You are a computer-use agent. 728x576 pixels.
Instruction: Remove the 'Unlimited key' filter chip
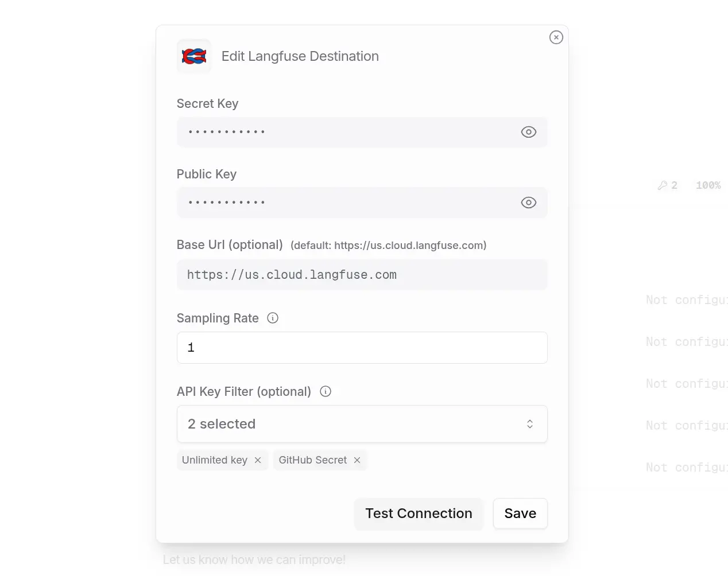click(257, 460)
